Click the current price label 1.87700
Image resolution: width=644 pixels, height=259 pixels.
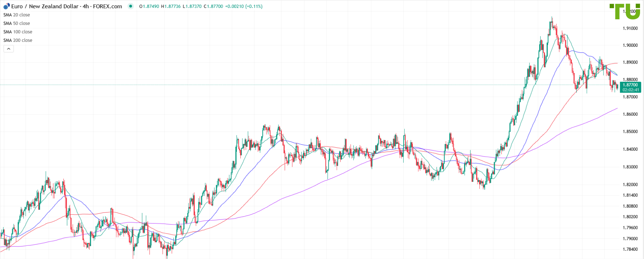630,85
